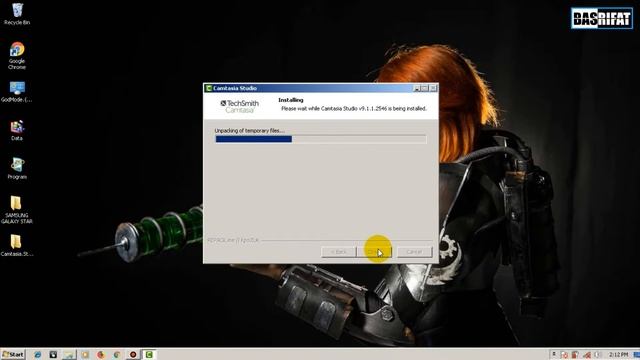Select the Program desktop icon
The width and height of the screenshot is (640, 360).
click(17, 168)
